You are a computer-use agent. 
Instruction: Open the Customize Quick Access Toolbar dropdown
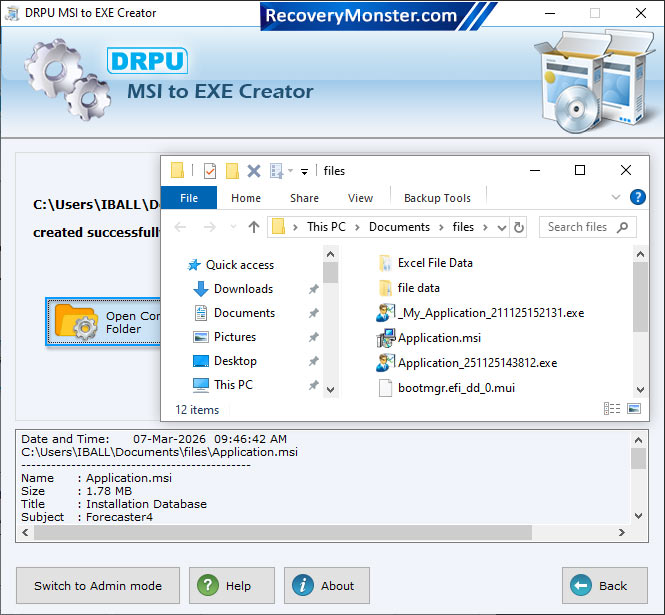click(304, 171)
